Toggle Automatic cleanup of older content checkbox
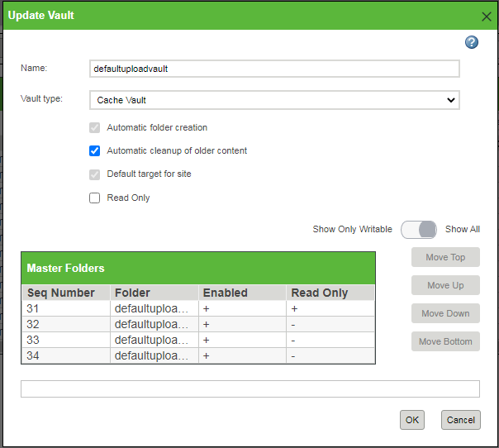 (95, 151)
